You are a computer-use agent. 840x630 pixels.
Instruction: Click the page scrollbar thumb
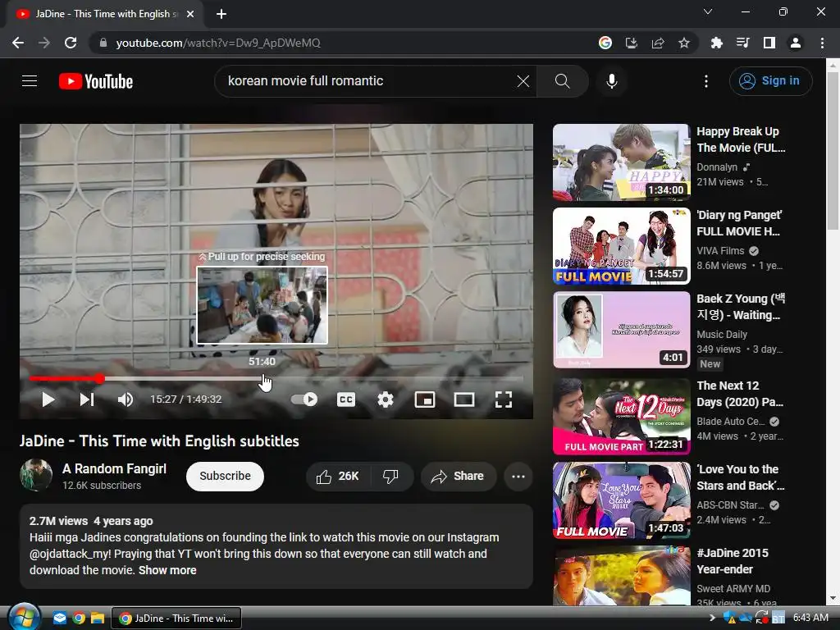click(833, 151)
